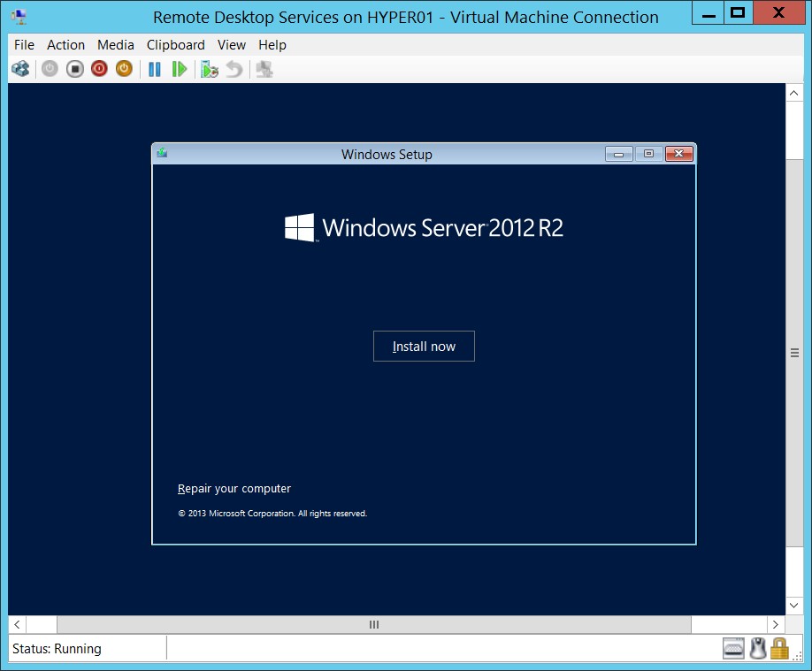
Task: Click the horizontal scrollbar thumb
Action: point(374,624)
